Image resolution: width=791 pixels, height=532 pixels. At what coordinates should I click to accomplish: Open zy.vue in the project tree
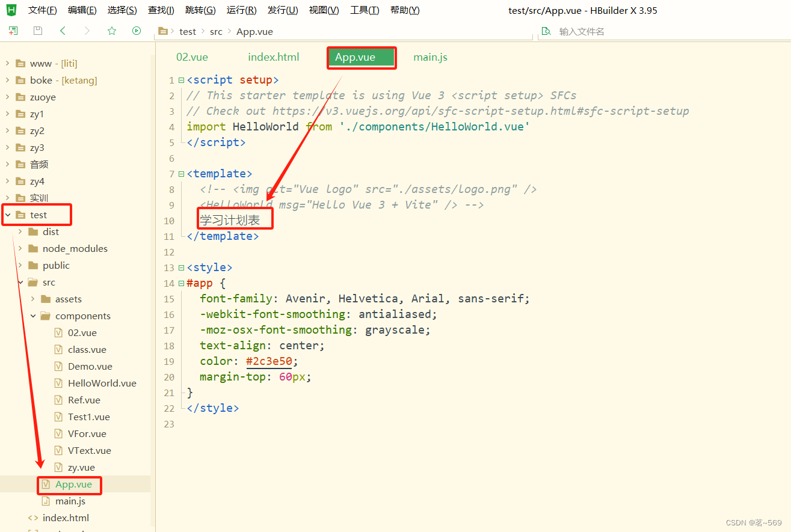[81, 467]
